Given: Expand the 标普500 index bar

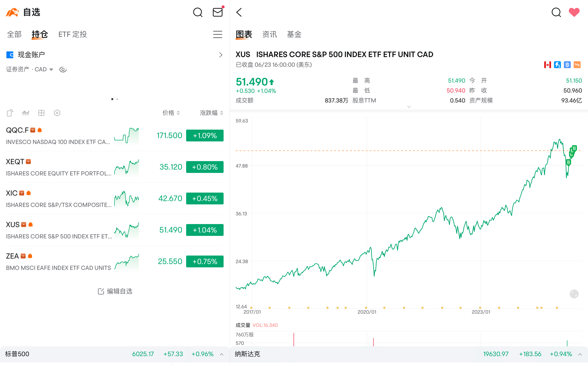Looking at the screenshot, I should click(x=222, y=354).
